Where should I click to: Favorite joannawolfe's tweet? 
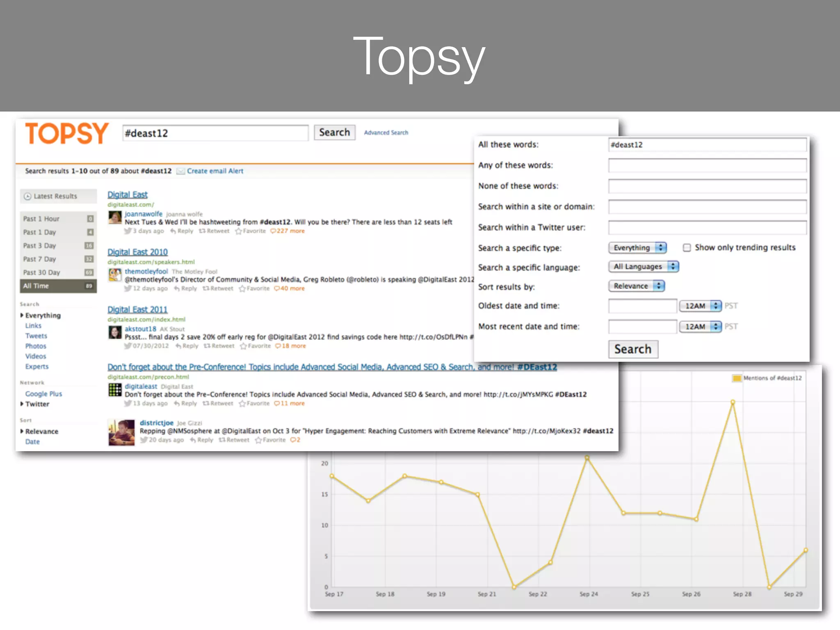click(x=250, y=231)
